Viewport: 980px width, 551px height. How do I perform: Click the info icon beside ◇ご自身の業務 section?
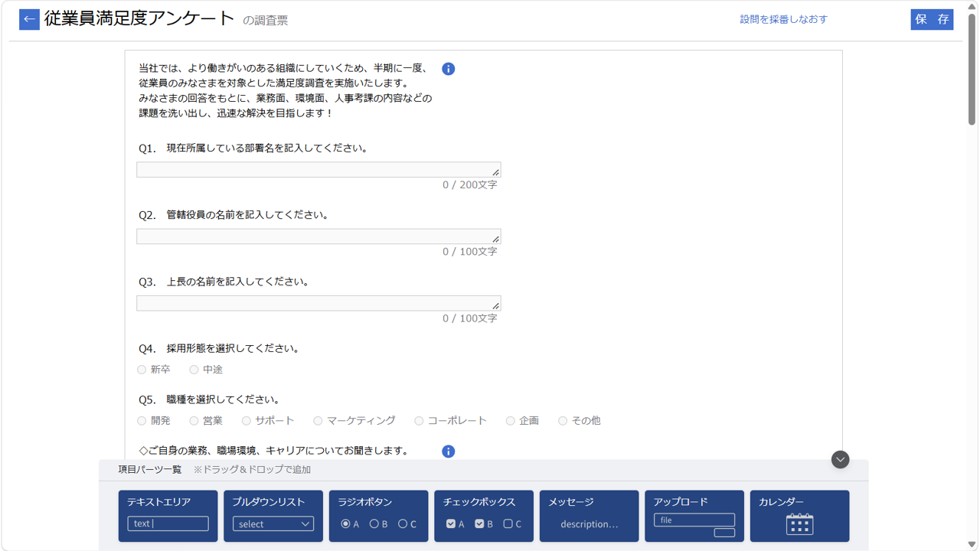(x=449, y=452)
